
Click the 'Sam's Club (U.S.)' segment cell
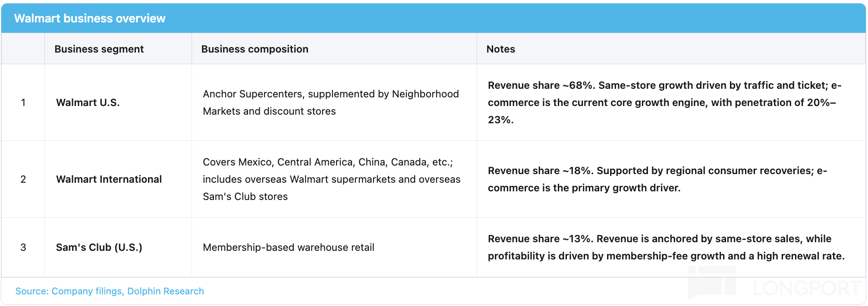coord(118,247)
